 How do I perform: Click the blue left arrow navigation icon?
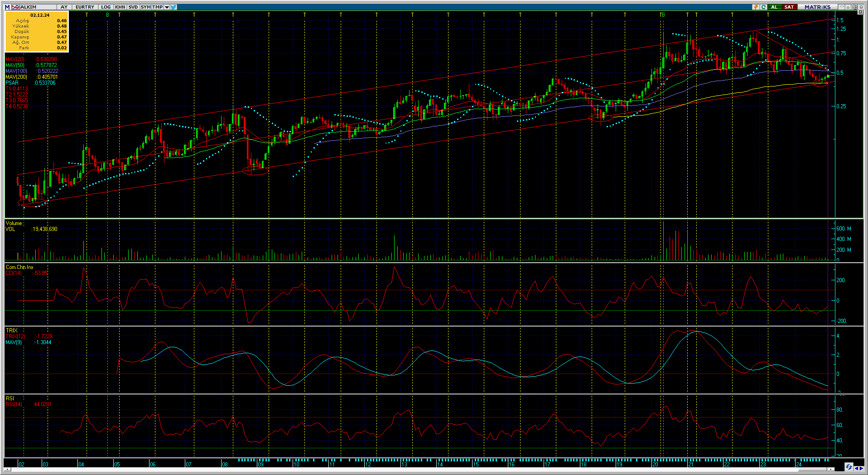pyautogui.click(x=856, y=468)
